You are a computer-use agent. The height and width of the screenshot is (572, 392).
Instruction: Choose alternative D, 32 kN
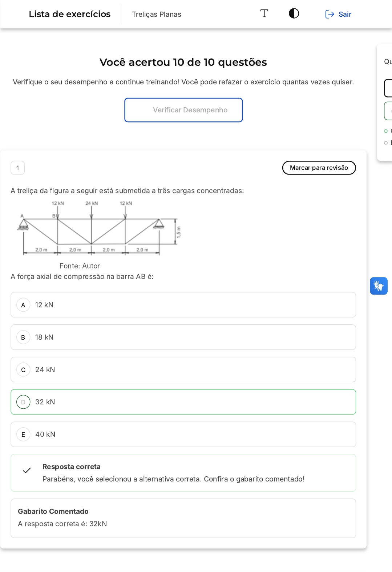(23, 402)
